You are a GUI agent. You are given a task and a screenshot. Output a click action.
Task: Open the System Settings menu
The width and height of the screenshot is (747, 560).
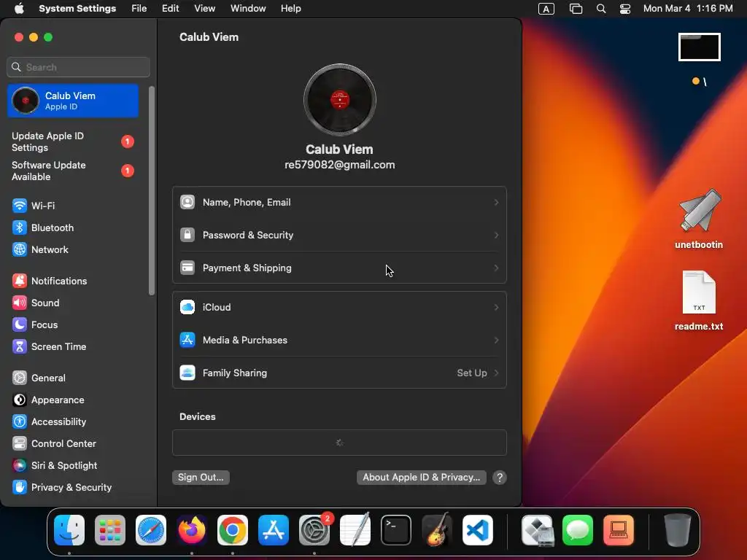(x=77, y=9)
